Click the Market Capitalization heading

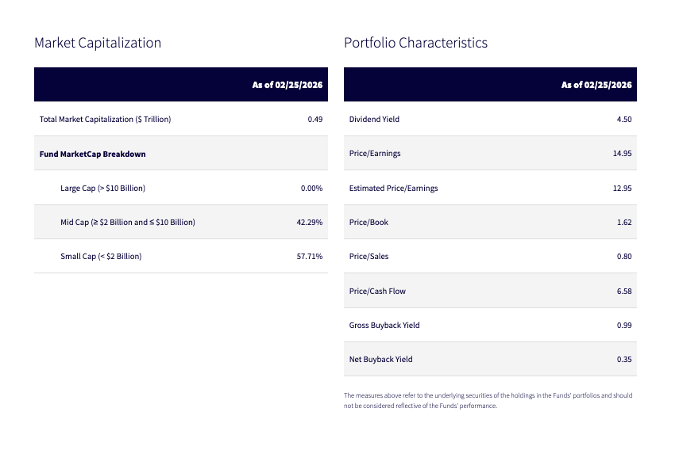click(97, 43)
